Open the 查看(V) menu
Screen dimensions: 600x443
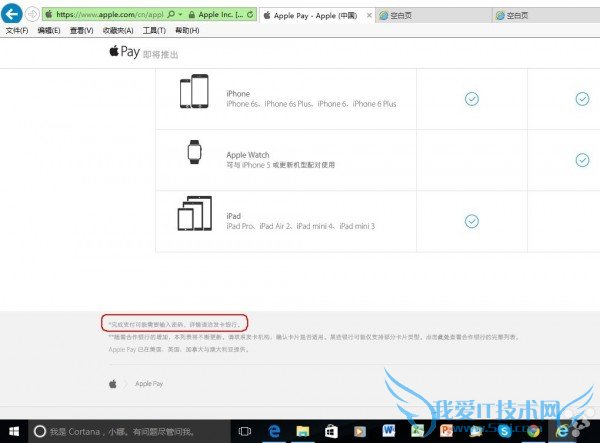[x=82, y=31]
